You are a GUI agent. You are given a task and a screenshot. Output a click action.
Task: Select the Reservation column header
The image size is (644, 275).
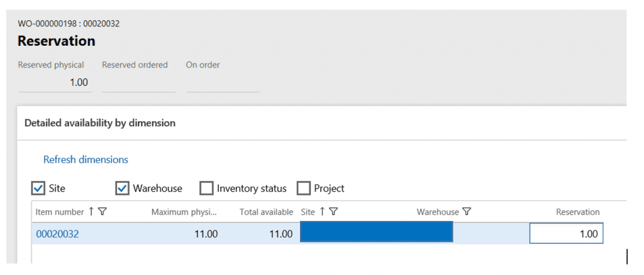pos(577,212)
